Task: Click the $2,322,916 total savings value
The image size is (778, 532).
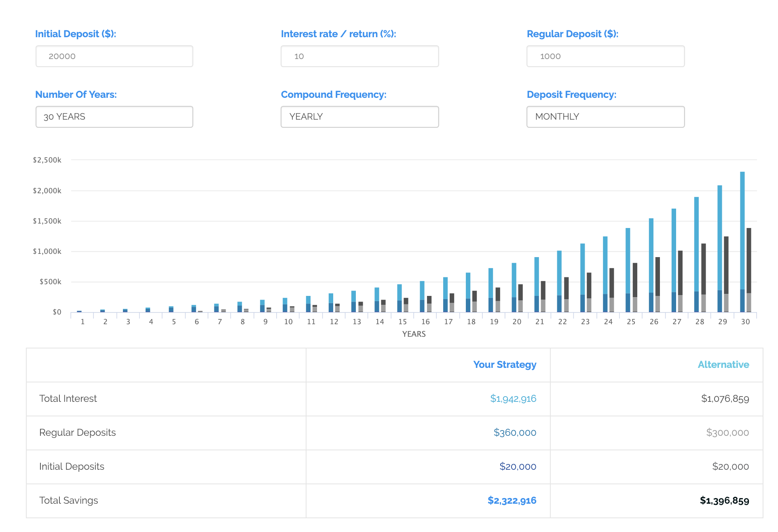Action: point(512,500)
